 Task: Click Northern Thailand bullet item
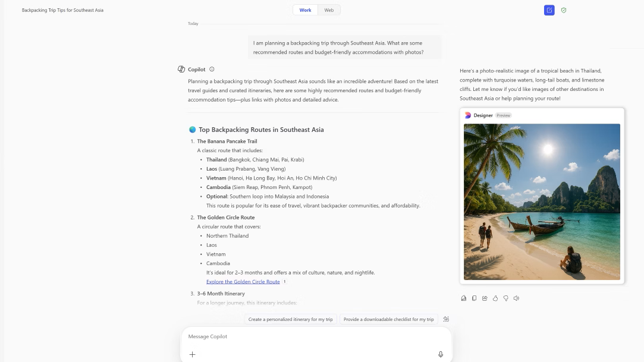228,235
